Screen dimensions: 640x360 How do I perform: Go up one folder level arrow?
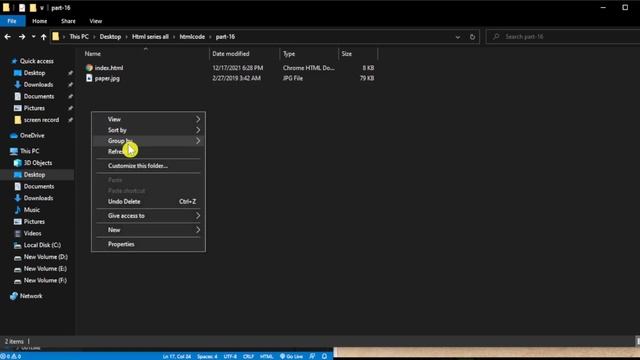(x=44, y=37)
